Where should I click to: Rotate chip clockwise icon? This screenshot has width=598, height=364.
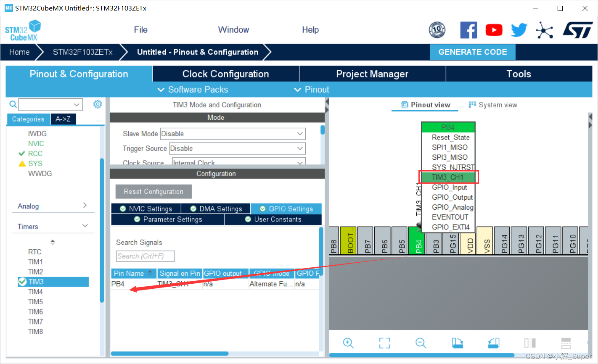coord(457,343)
